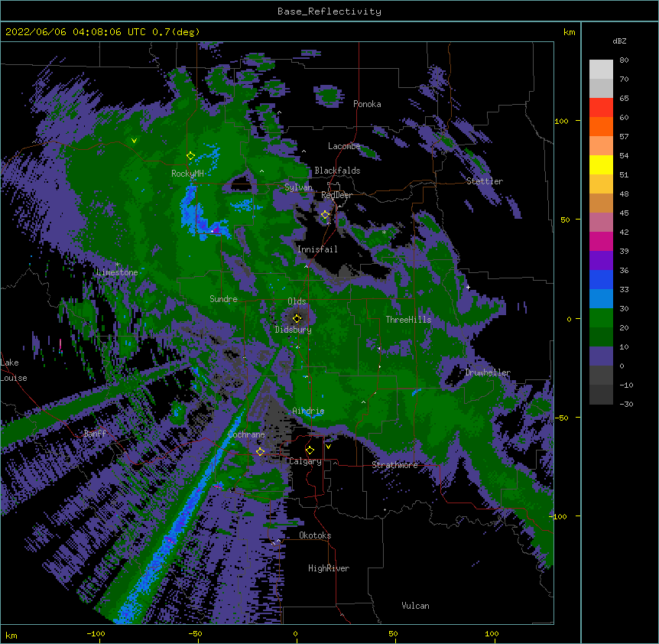Click the Didsbury city label
Image resolution: width=659 pixels, height=644 pixels.
pyautogui.click(x=294, y=330)
